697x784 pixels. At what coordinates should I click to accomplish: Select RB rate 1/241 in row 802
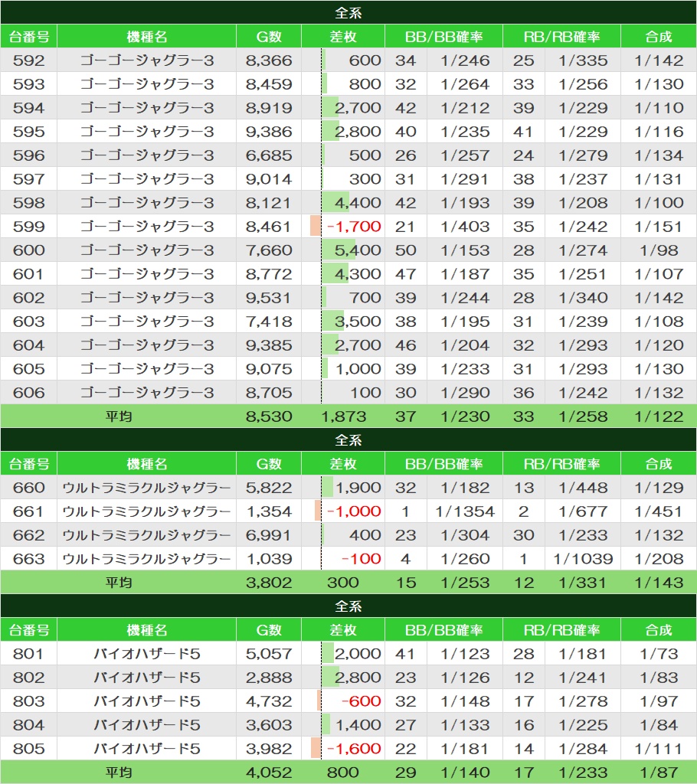click(583, 678)
